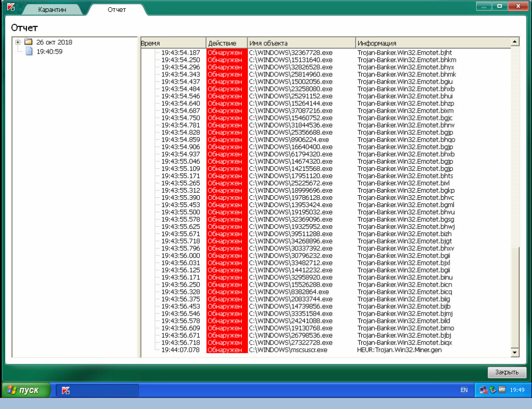Select HEUR:Trojan.Win32.Miner.gen entry
Image resolution: width=532 pixels, height=409 pixels.
399,350
